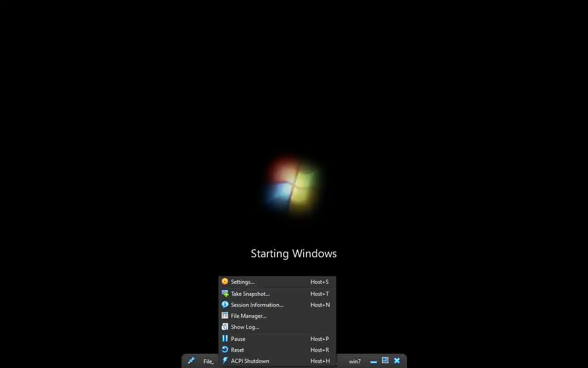Open the File menu on the mini toolbar

pyautogui.click(x=209, y=362)
